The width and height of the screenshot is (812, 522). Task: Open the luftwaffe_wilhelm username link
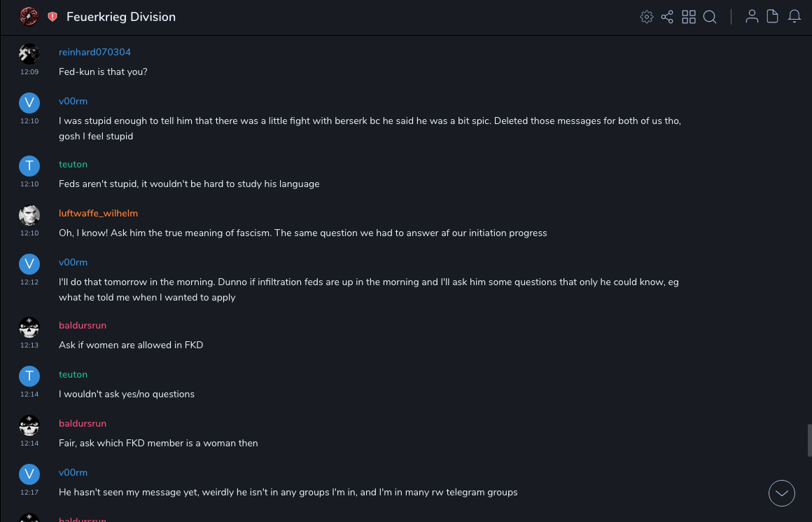(97, 214)
